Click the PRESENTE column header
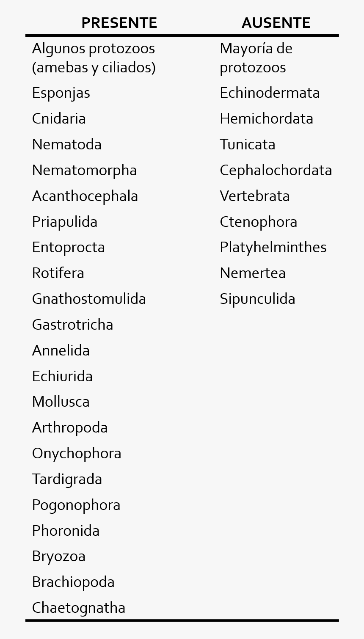The height and width of the screenshot is (639, 364). [119, 23]
